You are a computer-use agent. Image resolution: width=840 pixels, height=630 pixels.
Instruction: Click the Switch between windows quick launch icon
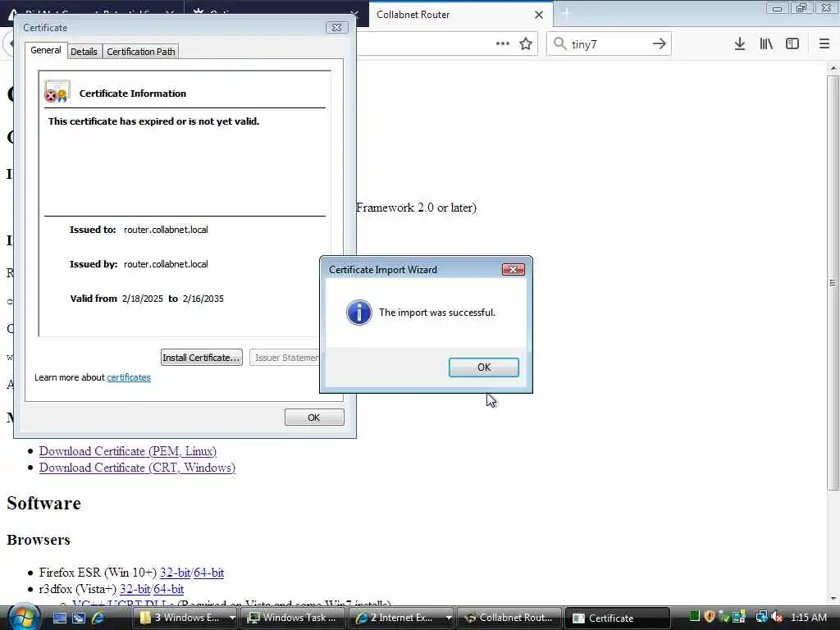tap(79, 618)
